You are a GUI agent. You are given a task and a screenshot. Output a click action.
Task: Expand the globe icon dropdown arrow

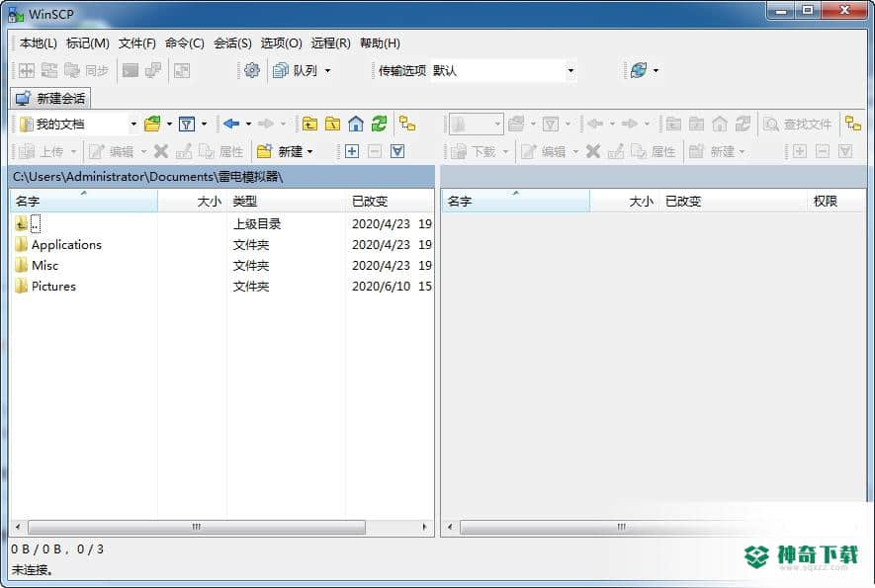[x=656, y=70]
